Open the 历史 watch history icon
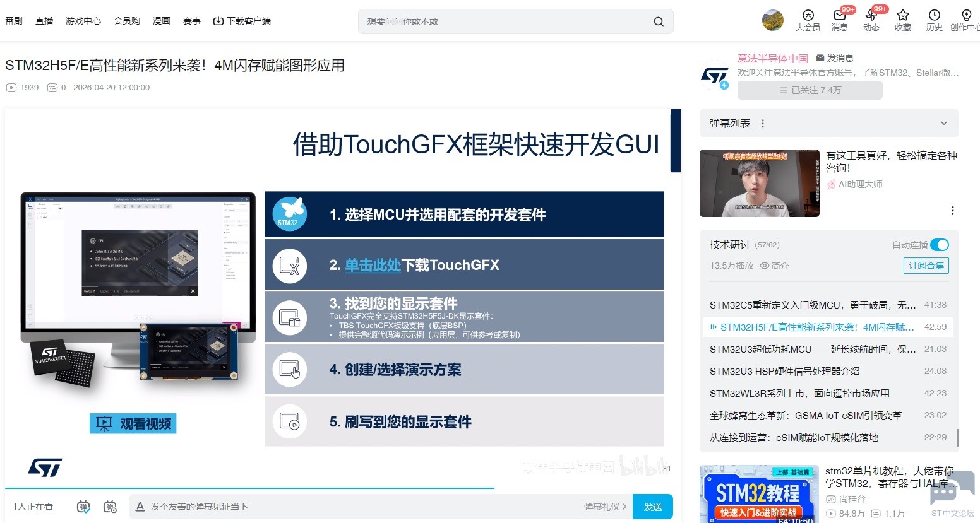Image resolution: width=980 pixels, height=523 pixels. (935, 20)
